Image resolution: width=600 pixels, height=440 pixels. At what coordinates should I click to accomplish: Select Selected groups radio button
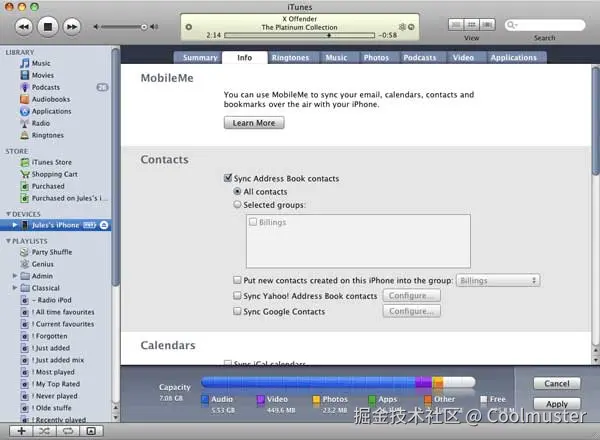[x=237, y=205]
